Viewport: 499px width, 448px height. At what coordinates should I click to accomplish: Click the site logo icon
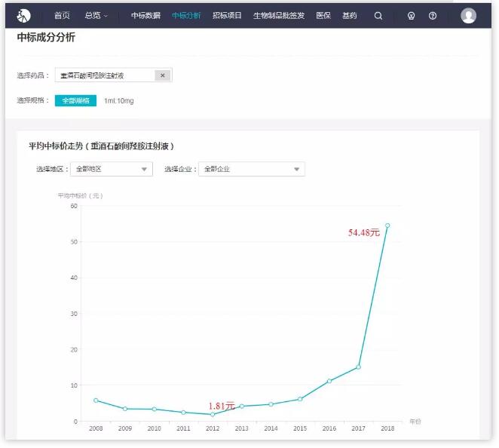click(x=23, y=15)
